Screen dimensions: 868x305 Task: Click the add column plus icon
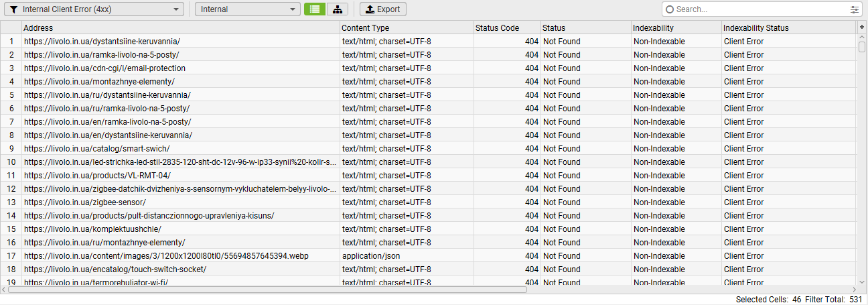[861, 27]
